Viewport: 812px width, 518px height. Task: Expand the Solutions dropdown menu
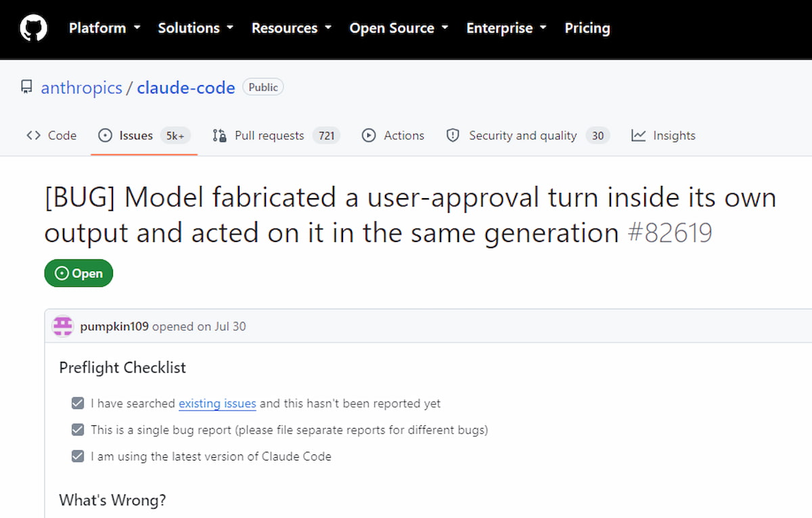196,28
